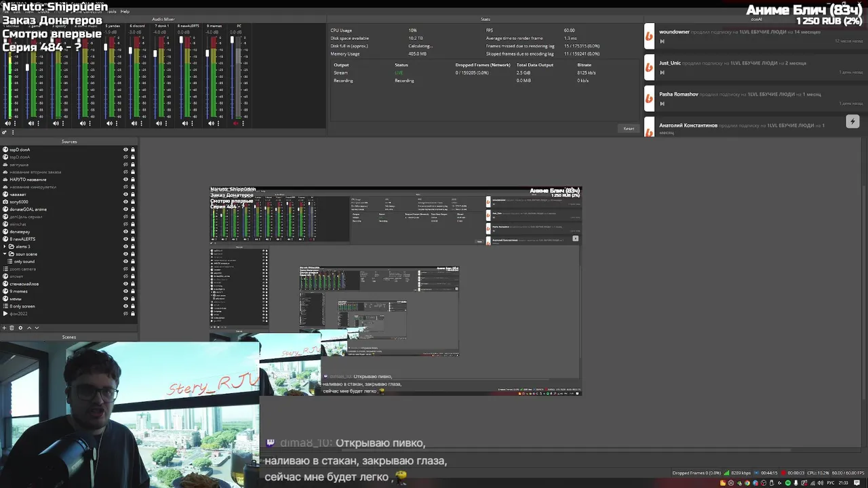Select the Scenes dock title
Viewport: 868px width, 488px height.
(69, 337)
